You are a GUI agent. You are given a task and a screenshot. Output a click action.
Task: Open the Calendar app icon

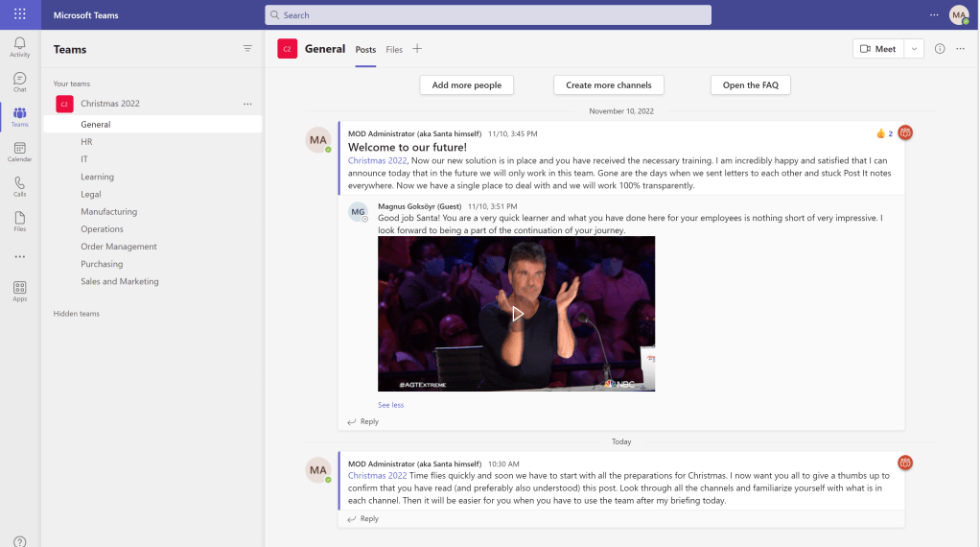19,152
